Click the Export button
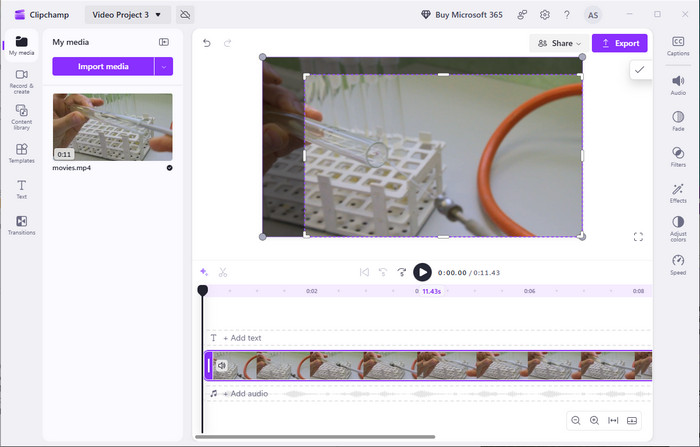The height and width of the screenshot is (447, 700). click(x=619, y=44)
